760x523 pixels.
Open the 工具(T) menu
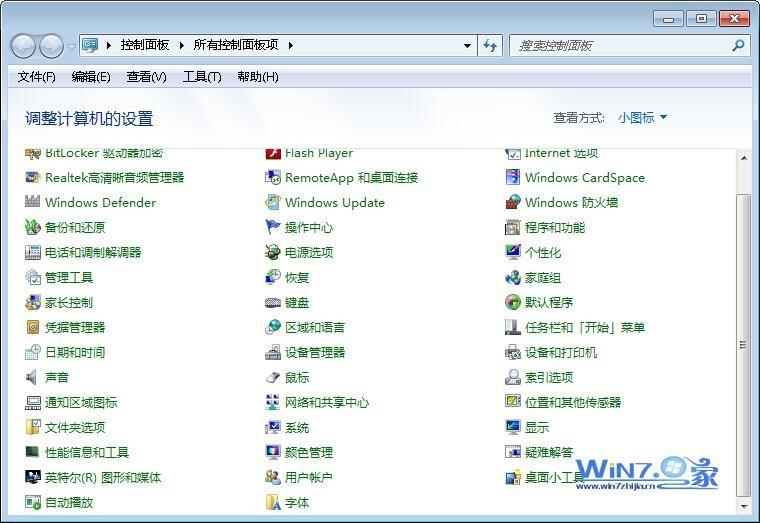click(202, 77)
